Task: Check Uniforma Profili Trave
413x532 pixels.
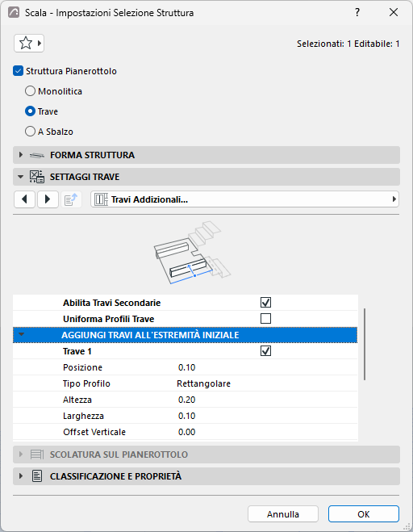Action: [x=265, y=319]
